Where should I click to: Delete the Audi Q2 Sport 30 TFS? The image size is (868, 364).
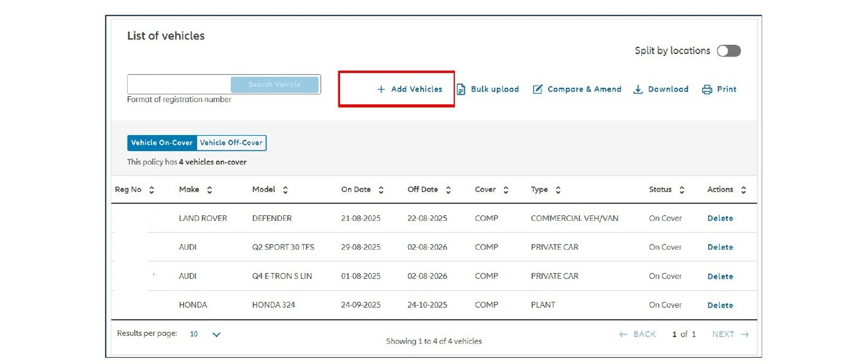click(720, 247)
